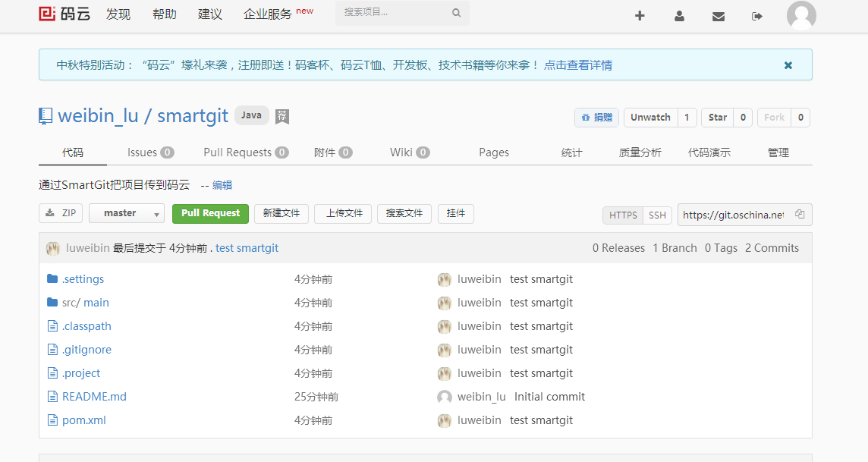Click the .project file icon

(x=52, y=373)
